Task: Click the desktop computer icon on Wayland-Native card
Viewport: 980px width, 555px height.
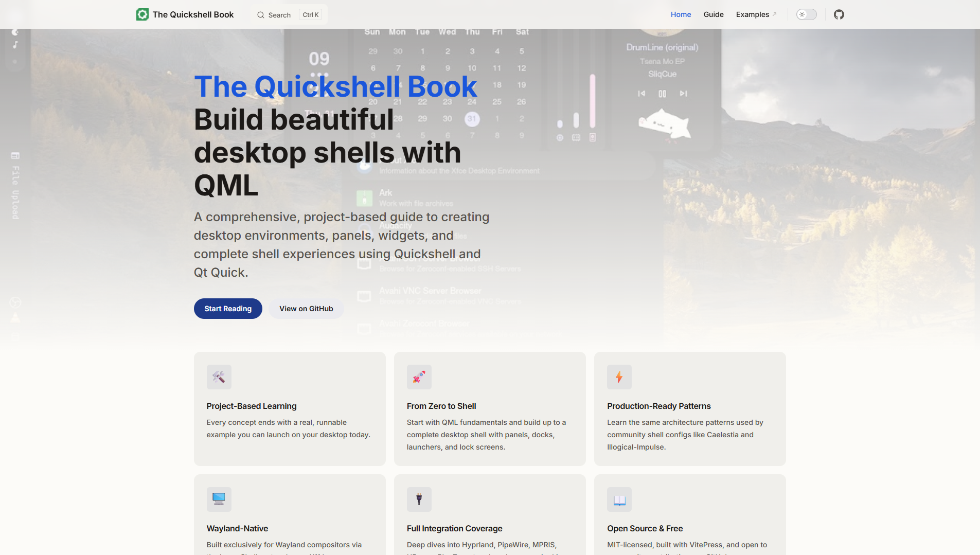Action: coord(219,499)
